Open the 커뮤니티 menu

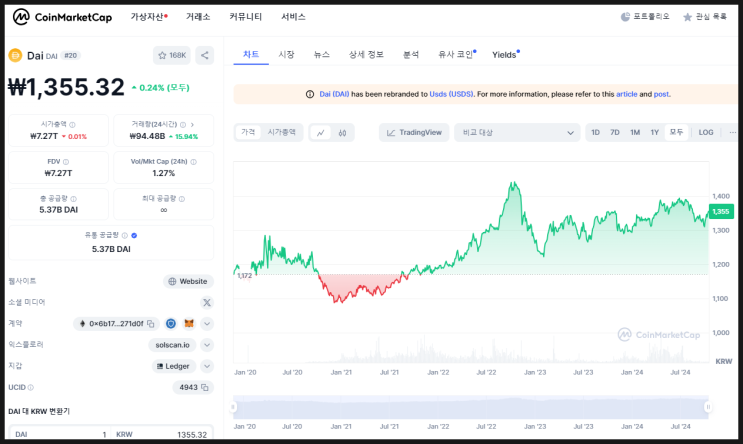click(x=245, y=17)
